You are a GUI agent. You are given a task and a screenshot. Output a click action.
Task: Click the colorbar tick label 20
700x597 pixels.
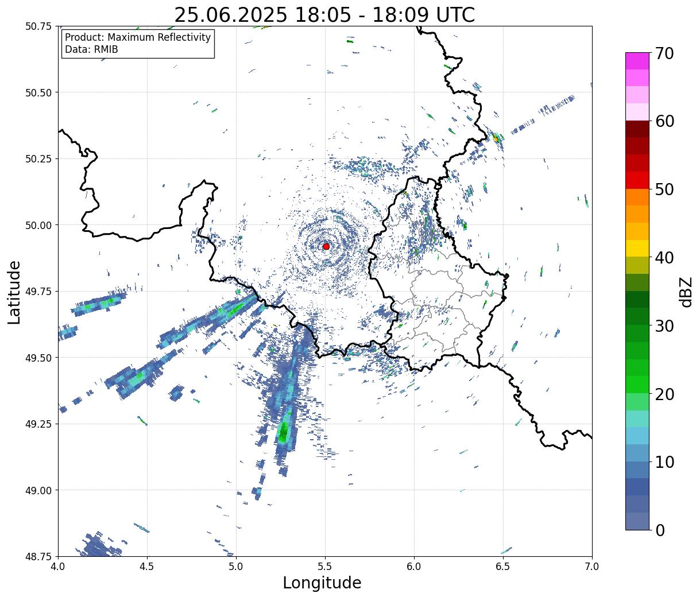[x=664, y=394]
